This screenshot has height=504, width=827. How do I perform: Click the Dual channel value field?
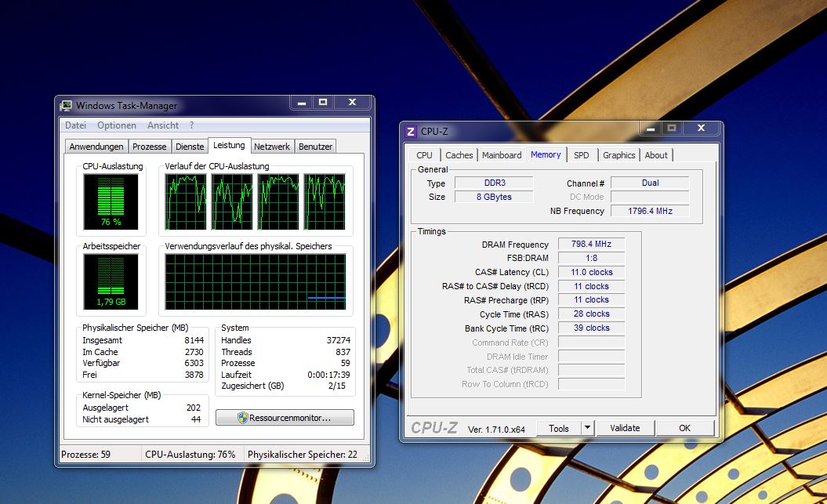[x=650, y=183]
